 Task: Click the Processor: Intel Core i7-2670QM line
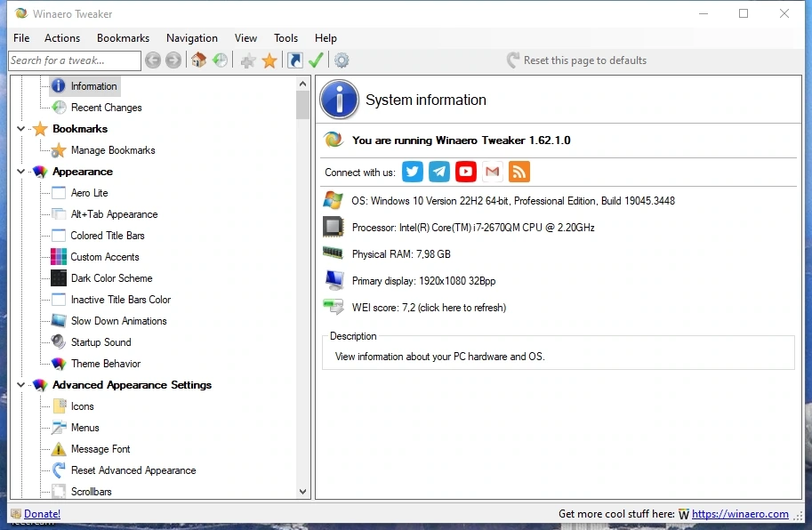(x=473, y=228)
